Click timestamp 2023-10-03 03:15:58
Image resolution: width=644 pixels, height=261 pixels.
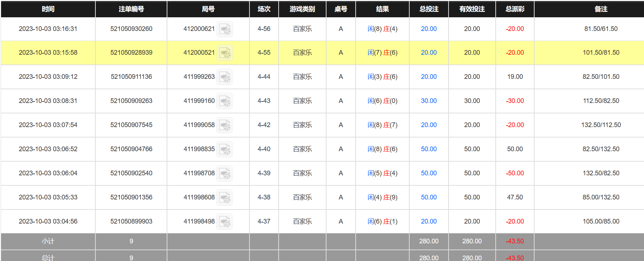pyautogui.click(x=48, y=53)
